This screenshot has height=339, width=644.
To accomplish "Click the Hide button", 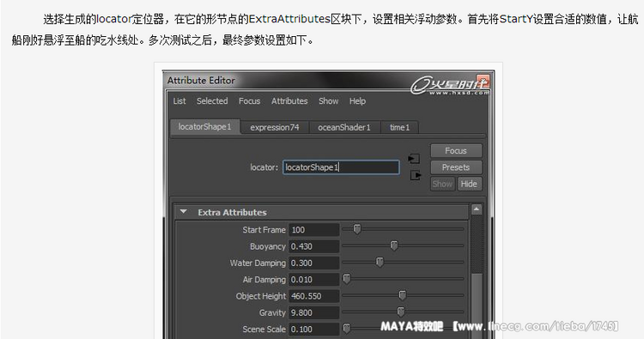I will [469, 184].
